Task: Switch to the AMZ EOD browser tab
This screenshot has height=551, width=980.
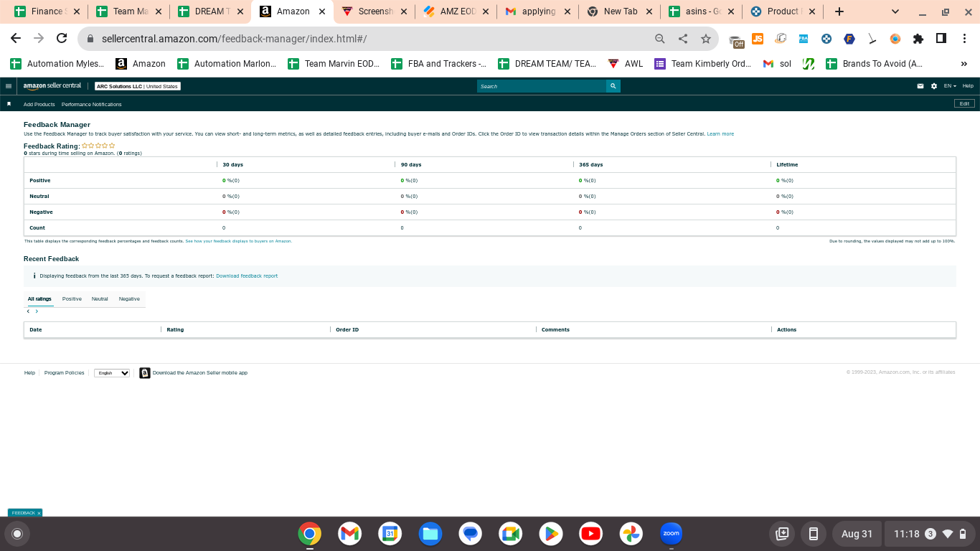Action: pos(455,11)
